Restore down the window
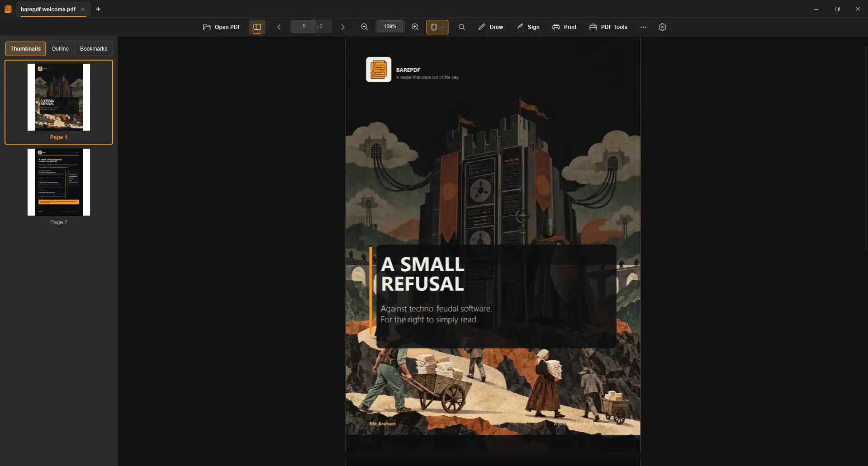Image resolution: width=868 pixels, height=466 pixels. [837, 9]
